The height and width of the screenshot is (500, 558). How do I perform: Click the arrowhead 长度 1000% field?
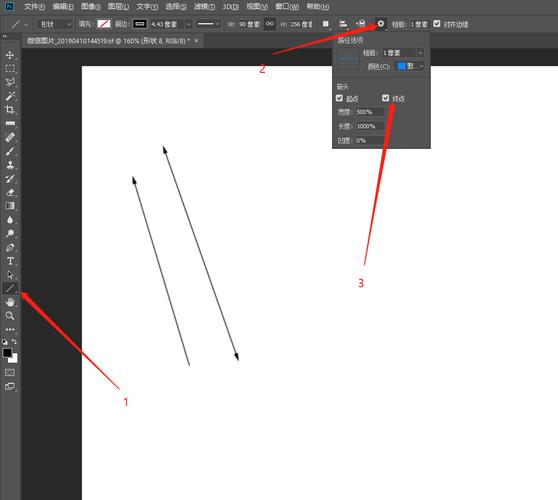coord(369,126)
